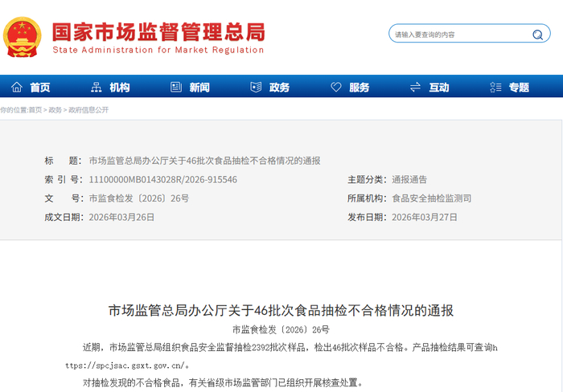Click the large article headline
This screenshot has width=563, height=392.
281,310
